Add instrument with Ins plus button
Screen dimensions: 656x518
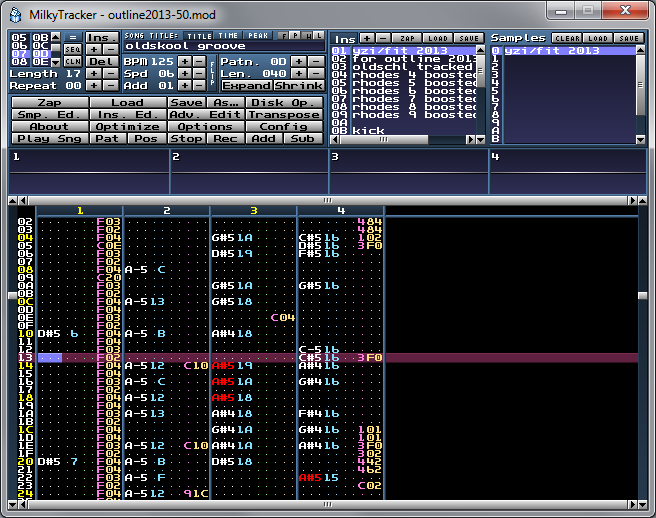(x=367, y=38)
